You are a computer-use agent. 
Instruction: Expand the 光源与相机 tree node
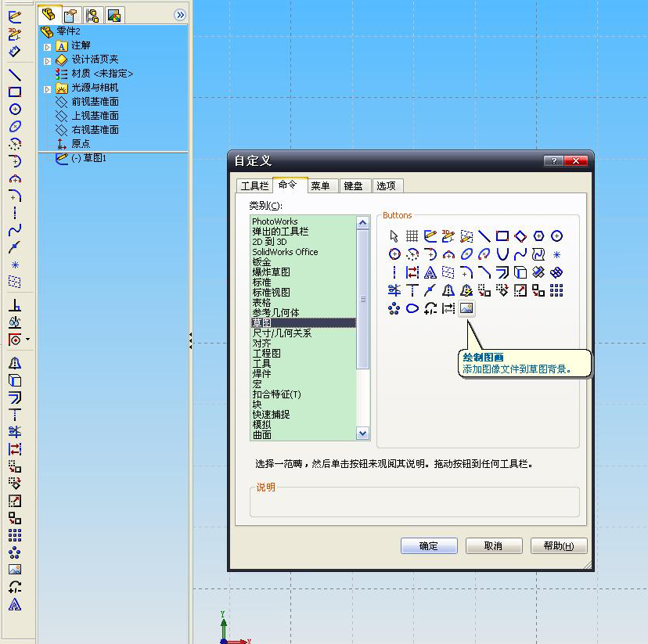[47, 89]
